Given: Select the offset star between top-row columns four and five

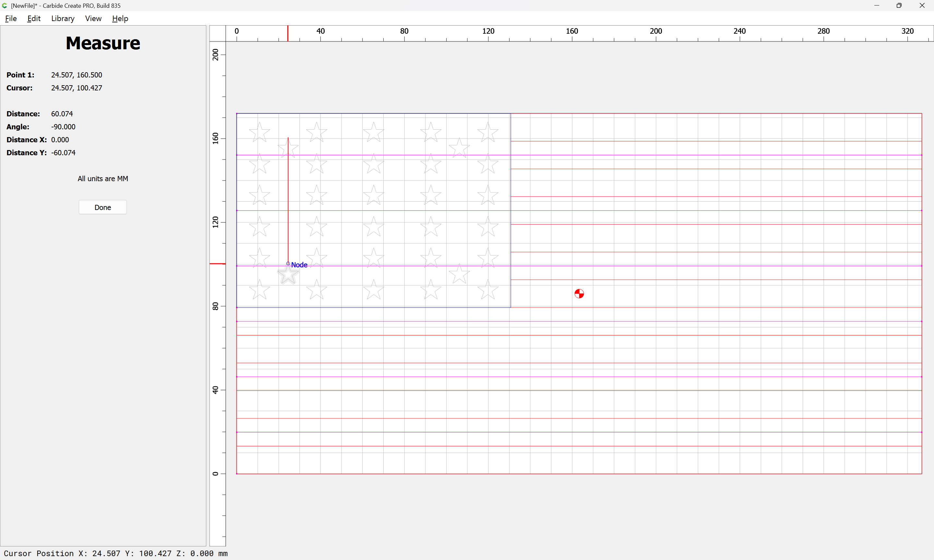Looking at the screenshot, I should pos(459,147).
